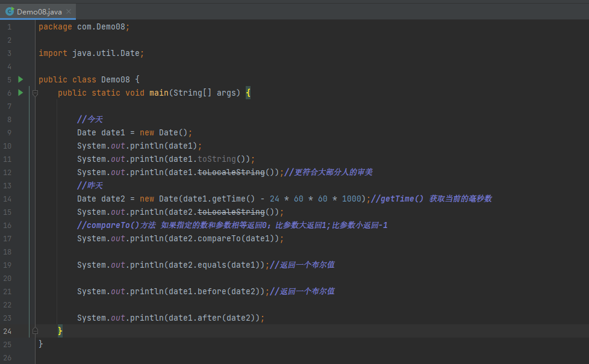Viewport: 589px width, 364px height.
Task: Select the Demo08.java tab
Action: (40, 11)
